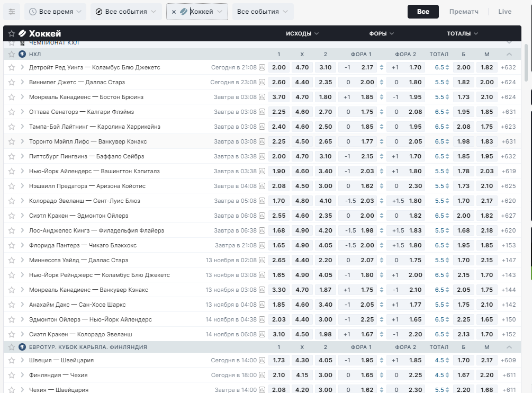Favorite the НХЛ league with its star
Viewport: 532px width, 393px height.
point(12,55)
